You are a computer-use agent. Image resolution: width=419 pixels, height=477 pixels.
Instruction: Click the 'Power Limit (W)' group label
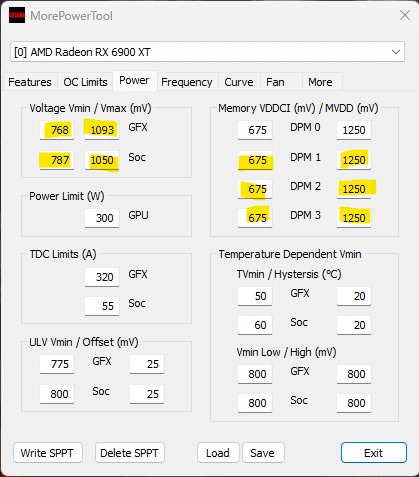[67, 196]
